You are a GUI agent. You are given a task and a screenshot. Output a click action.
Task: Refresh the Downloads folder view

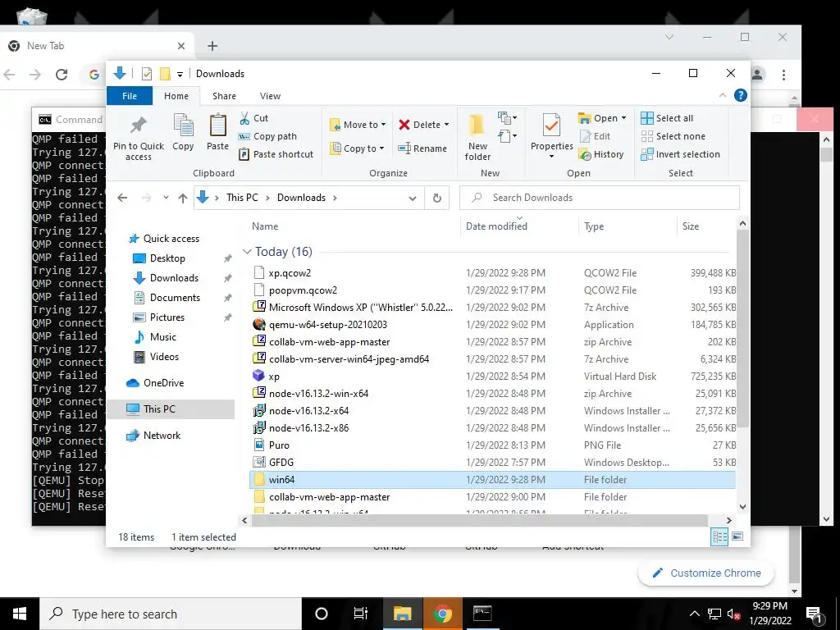[437, 198]
